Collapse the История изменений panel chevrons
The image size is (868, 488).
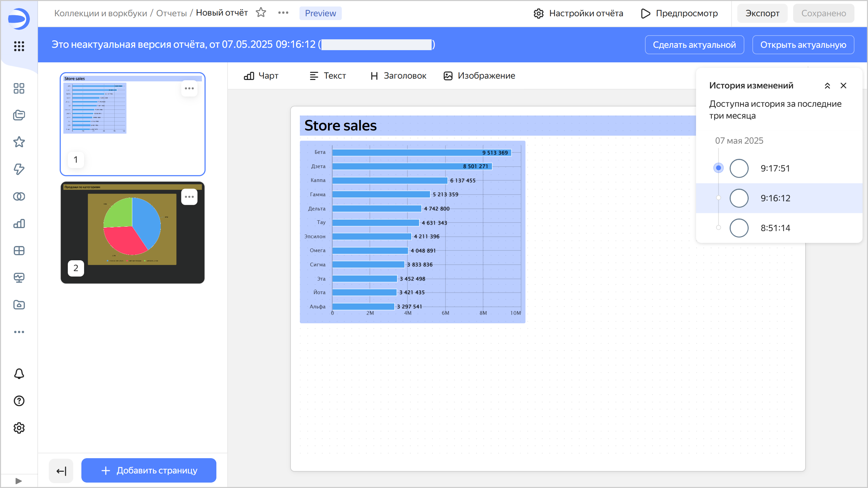827,86
